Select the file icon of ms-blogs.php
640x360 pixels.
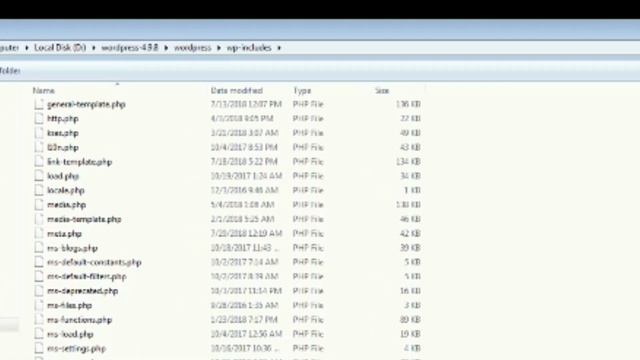tap(39, 248)
